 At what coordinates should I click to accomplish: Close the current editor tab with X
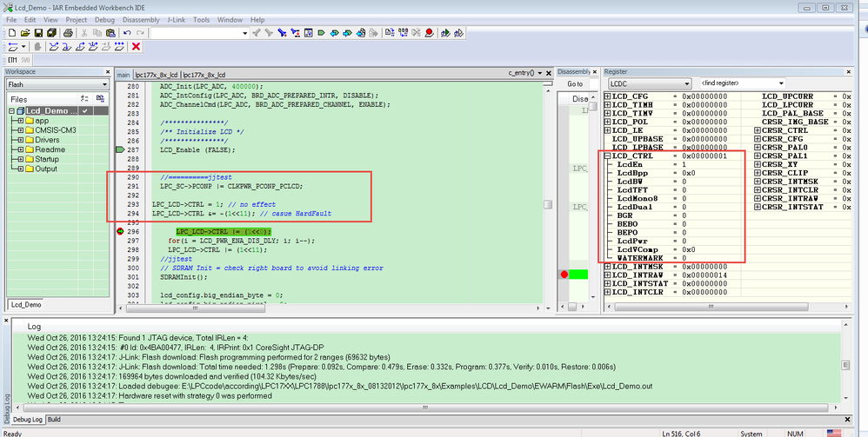(x=549, y=73)
